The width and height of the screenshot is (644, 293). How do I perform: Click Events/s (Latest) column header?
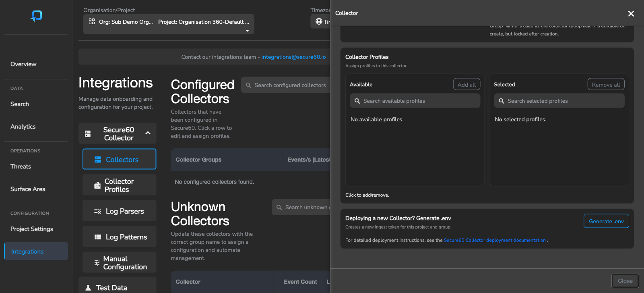309,160
